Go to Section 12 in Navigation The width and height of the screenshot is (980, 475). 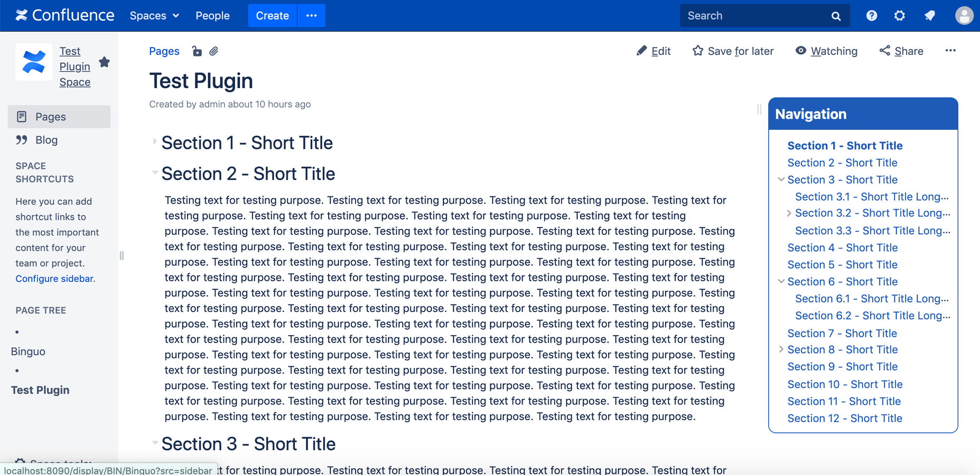[845, 418]
